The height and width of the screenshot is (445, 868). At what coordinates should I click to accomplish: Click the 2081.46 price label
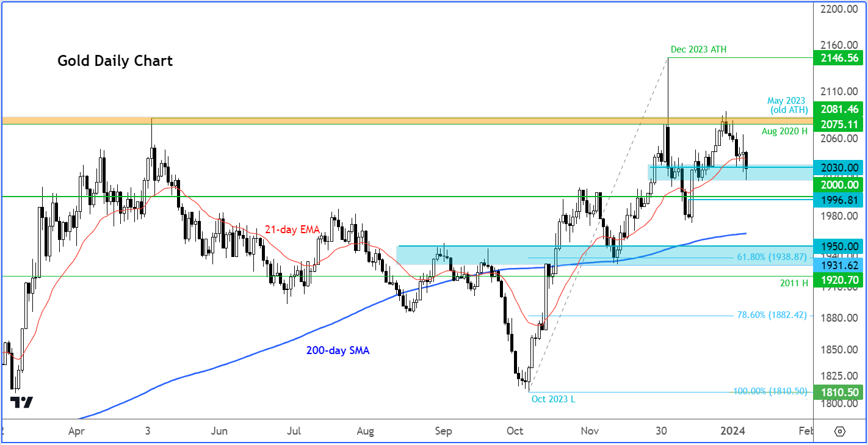click(837, 109)
